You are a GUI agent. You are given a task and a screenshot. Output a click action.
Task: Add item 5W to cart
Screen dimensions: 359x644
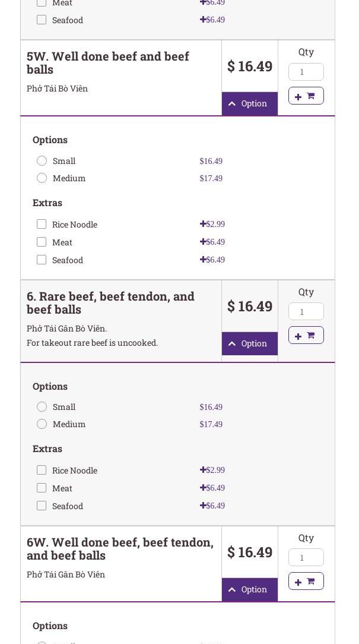click(x=306, y=96)
